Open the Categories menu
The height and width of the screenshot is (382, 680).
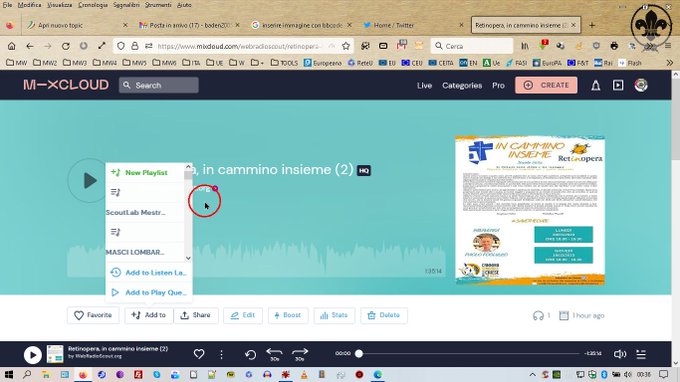tap(462, 85)
